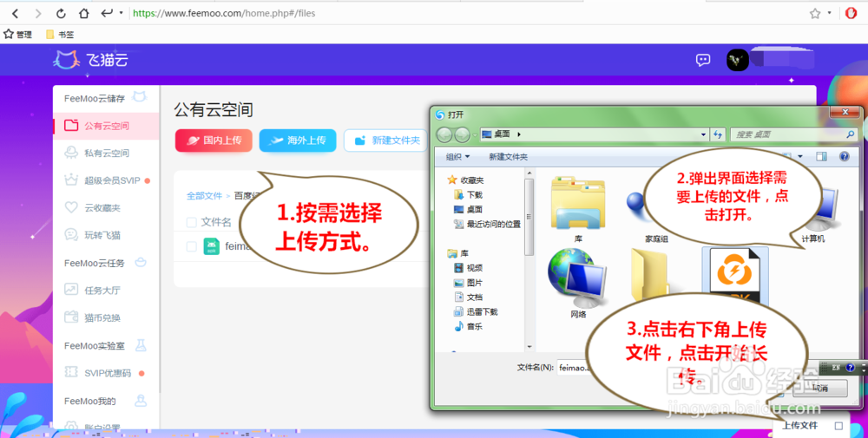The image size is (868, 438).
Task: Click the EN language indicator
Action: click(836, 367)
